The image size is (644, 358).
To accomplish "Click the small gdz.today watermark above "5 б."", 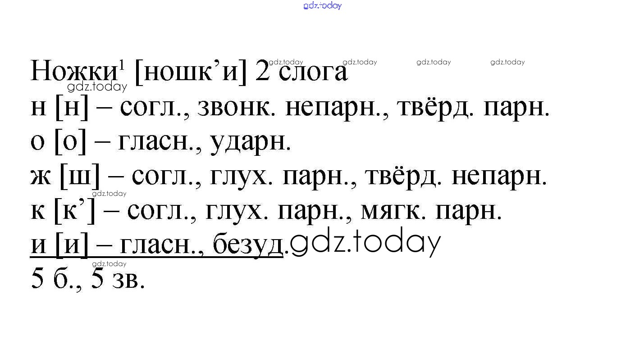I will [x=109, y=264].
